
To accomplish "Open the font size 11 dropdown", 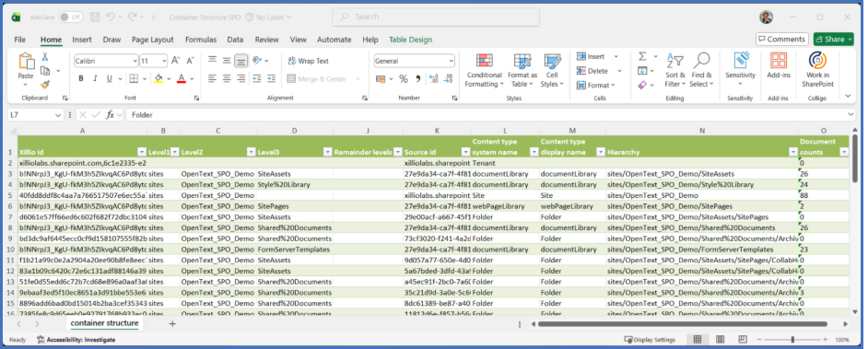I will [164, 61].
